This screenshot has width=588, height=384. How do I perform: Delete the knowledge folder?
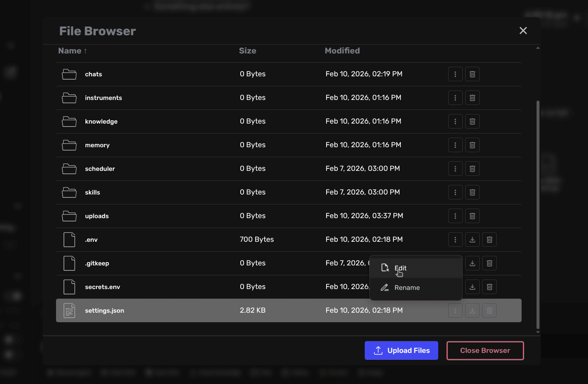click(472, 122)
